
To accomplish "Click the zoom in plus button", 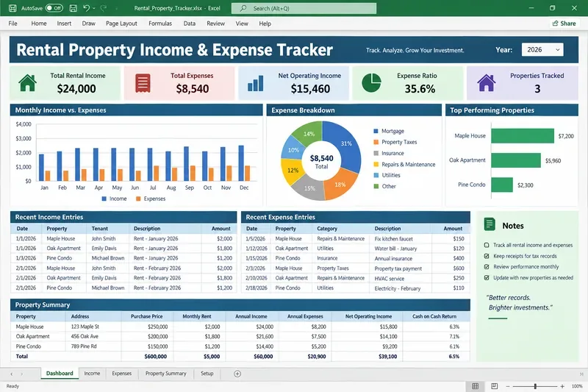I will click(562, 386).
